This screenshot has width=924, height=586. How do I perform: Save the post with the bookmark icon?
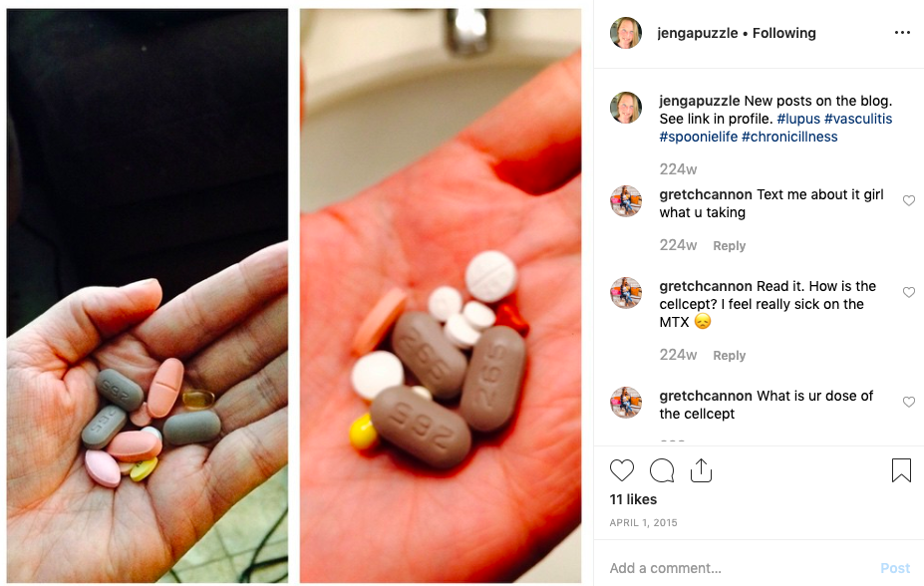pos(902,470)
